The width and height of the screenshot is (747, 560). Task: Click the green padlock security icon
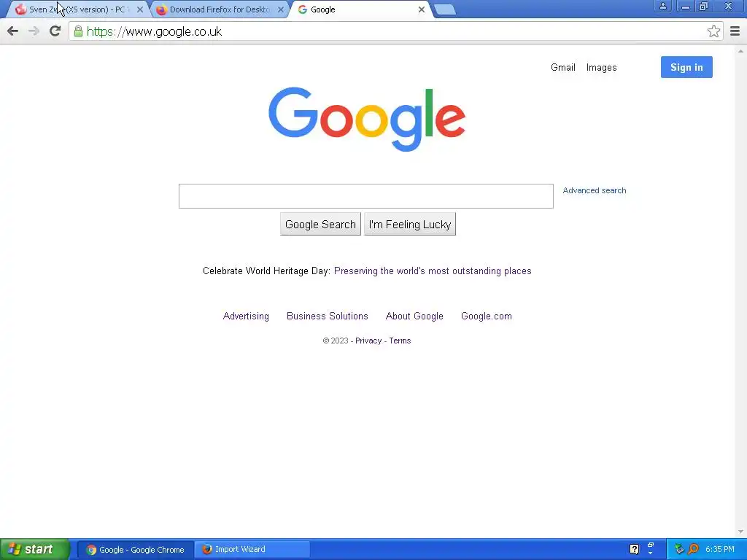(x=78, y=31)
